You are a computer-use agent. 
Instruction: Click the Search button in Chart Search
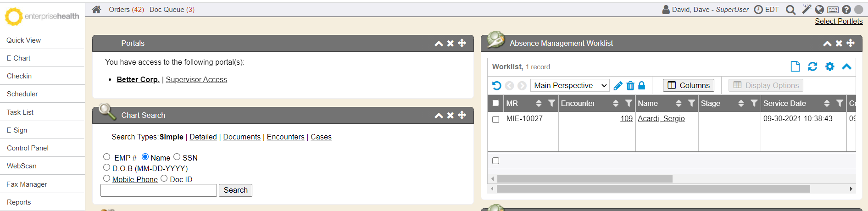(x=235, y=190)
